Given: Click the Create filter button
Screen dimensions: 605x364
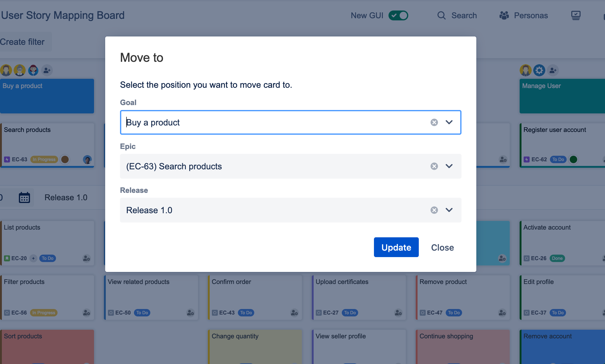Looking at the screenshot, I should [22, 42].
